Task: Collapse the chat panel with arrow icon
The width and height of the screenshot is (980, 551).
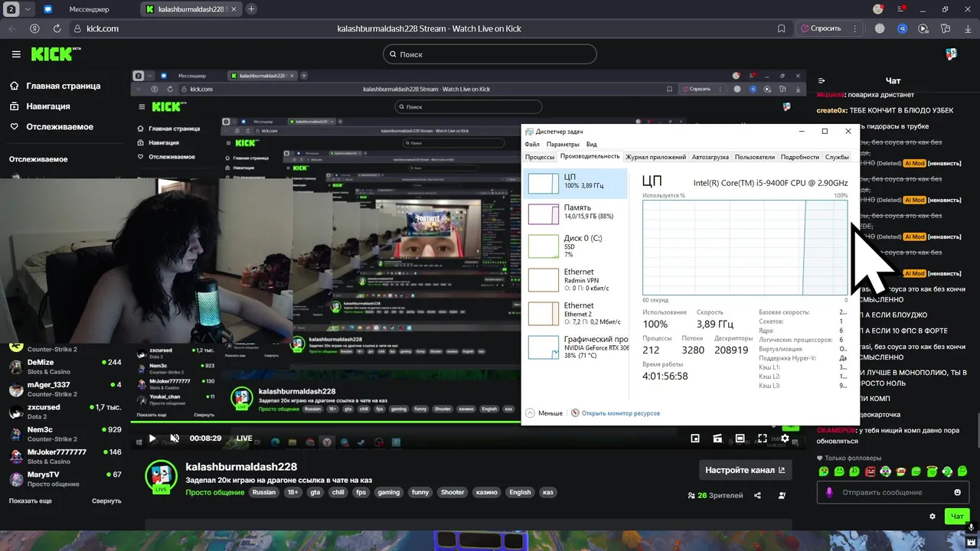Action: [822, 80]
